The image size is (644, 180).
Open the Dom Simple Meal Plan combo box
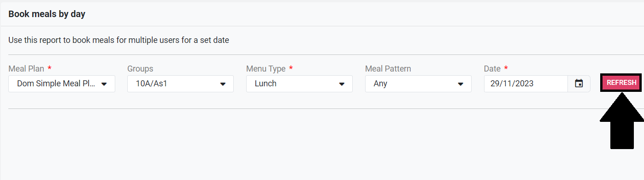tap(62, 84)
